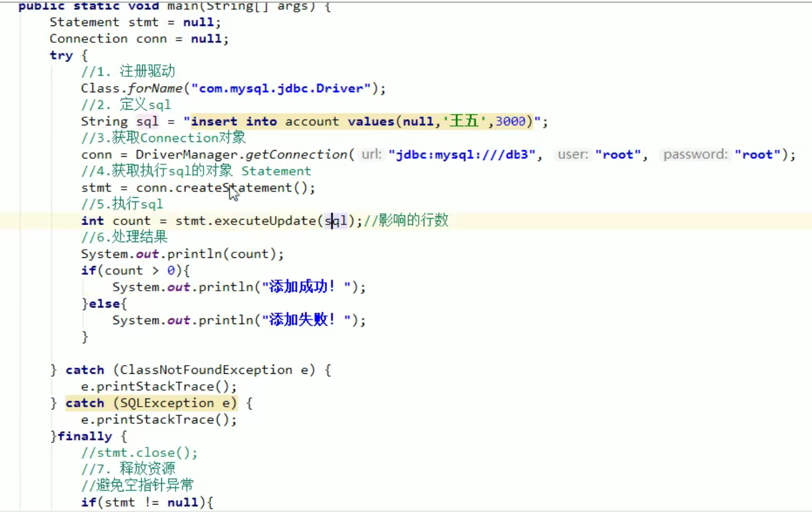Click the comment '//7. 释放资源'
This screenshot has height=512, width=812.
[128, 469]
